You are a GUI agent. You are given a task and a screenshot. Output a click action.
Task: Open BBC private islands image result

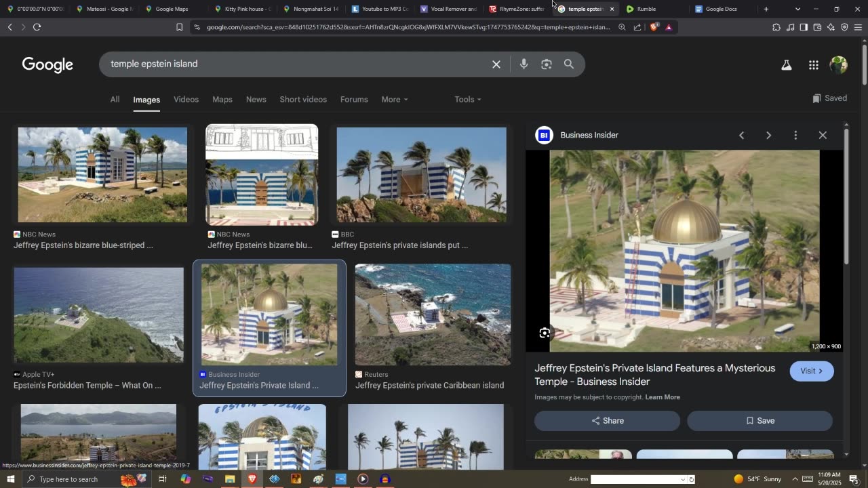pyautogui.click(x=421, y=175)
